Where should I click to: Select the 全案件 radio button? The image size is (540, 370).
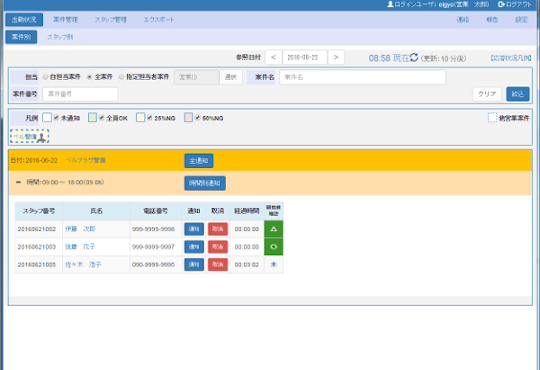(89, 77)
